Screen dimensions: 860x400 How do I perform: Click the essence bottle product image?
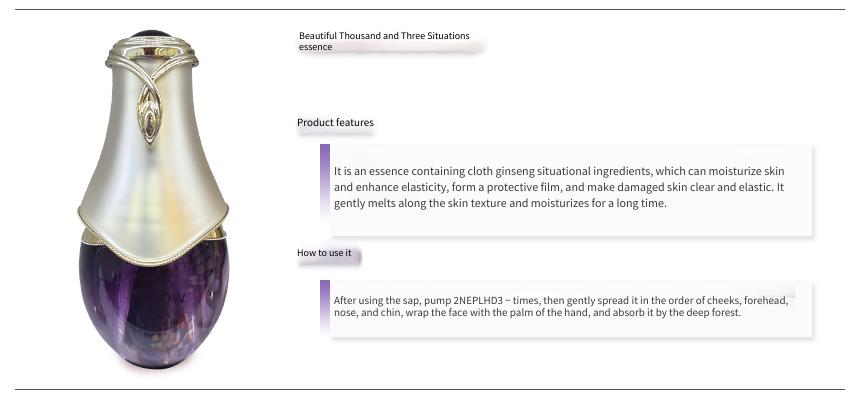tap(153, 199)
